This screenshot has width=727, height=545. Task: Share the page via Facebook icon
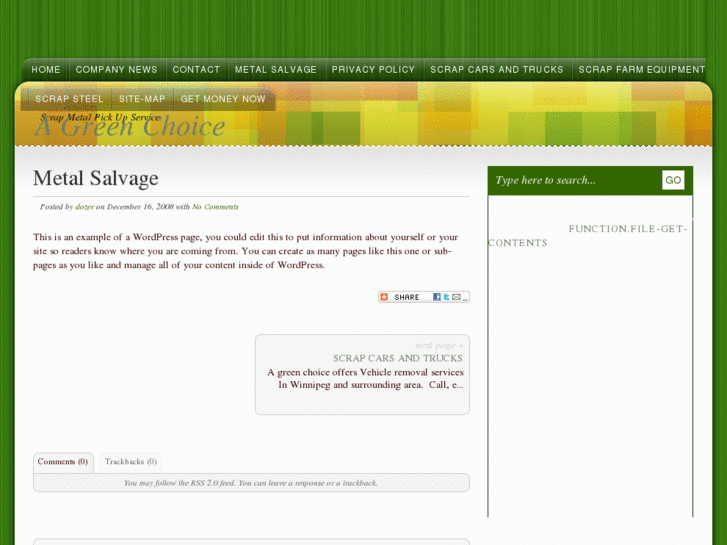[437, 297]
